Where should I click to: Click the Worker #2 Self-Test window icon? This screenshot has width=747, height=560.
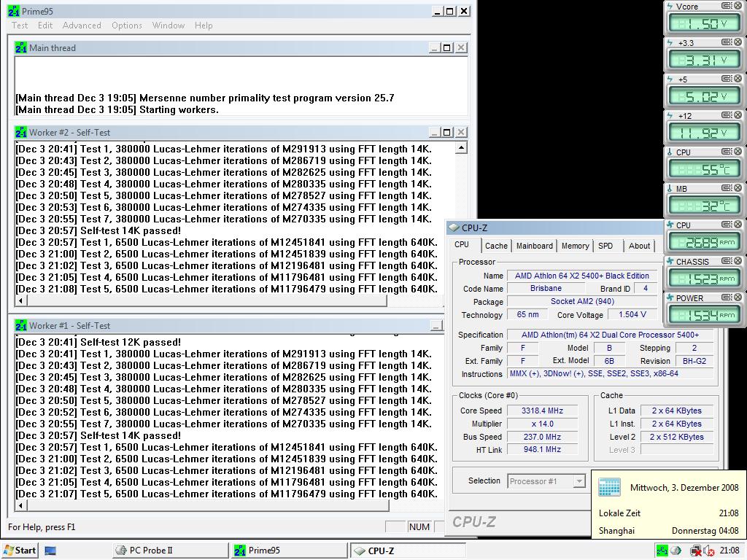[21, 133]
